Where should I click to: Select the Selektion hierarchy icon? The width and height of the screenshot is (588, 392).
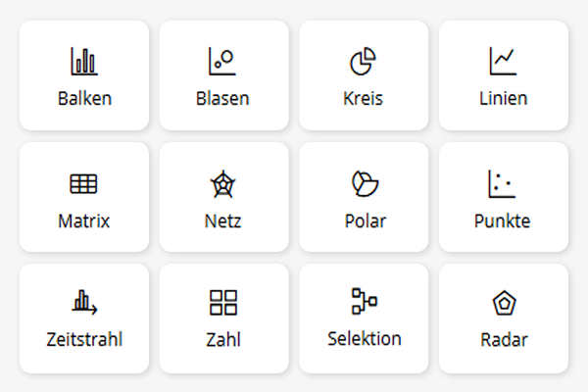coord(364,301)
